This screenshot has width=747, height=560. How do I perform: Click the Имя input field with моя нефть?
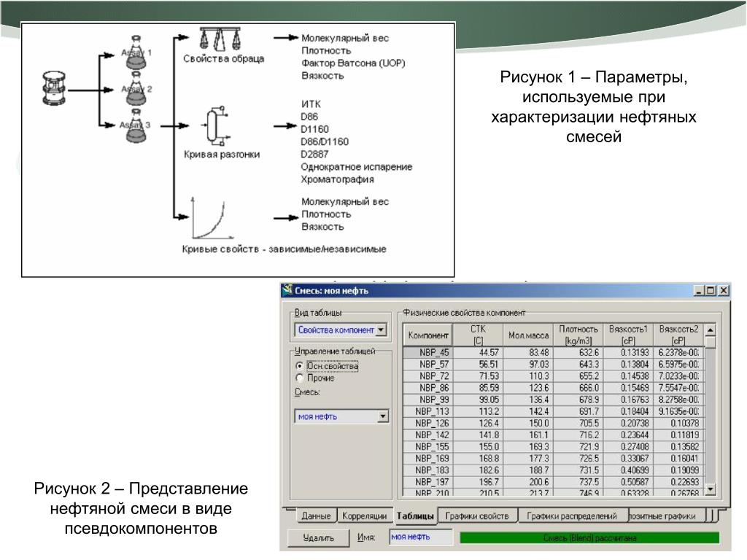point(420,537)
